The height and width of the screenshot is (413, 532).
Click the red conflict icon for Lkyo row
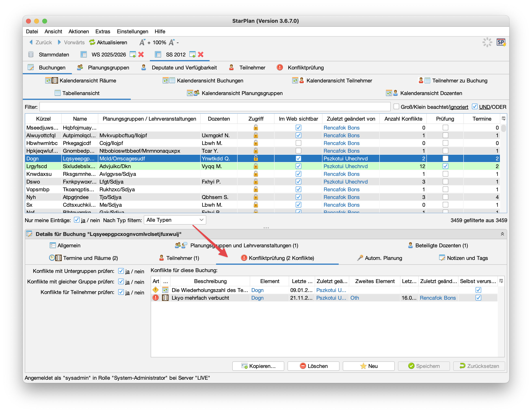155,298
